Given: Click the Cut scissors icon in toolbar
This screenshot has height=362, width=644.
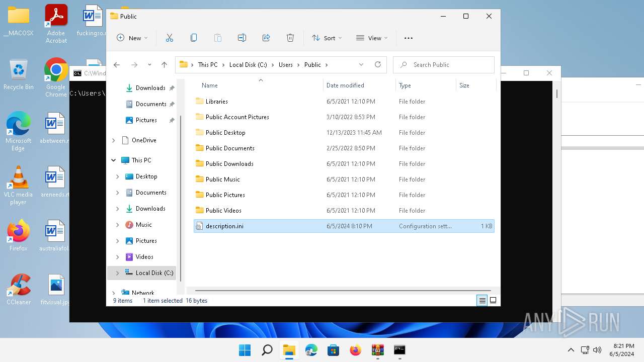Looking at the screenshot, I should [170, 38].
